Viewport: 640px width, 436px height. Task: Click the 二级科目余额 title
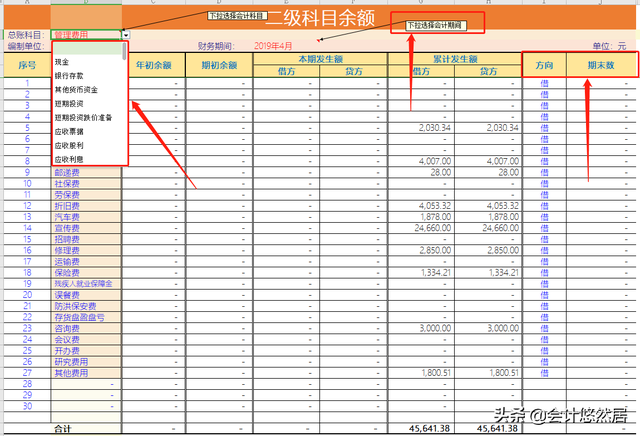pyautogui.click(x=320, y=18)
